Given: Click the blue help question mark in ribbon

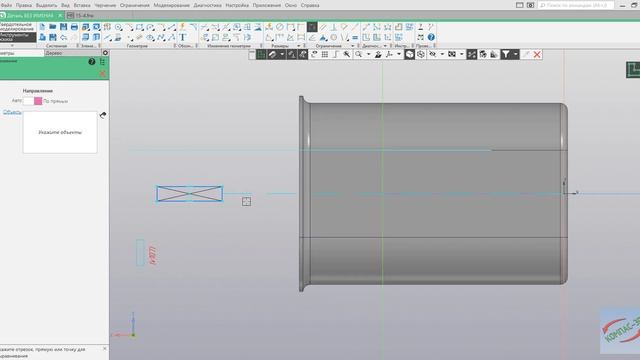Looking at the screenshot, I should point(431,38).
